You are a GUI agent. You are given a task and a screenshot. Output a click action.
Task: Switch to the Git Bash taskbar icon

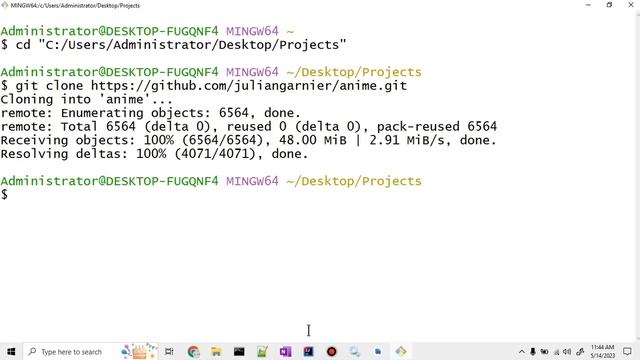(400, 351)
